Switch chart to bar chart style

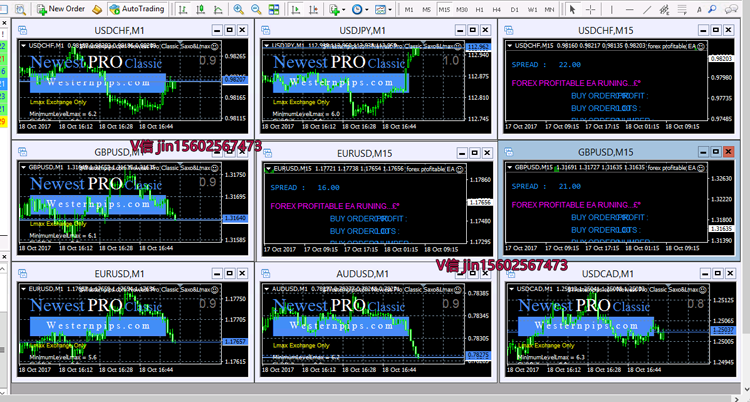183,9
